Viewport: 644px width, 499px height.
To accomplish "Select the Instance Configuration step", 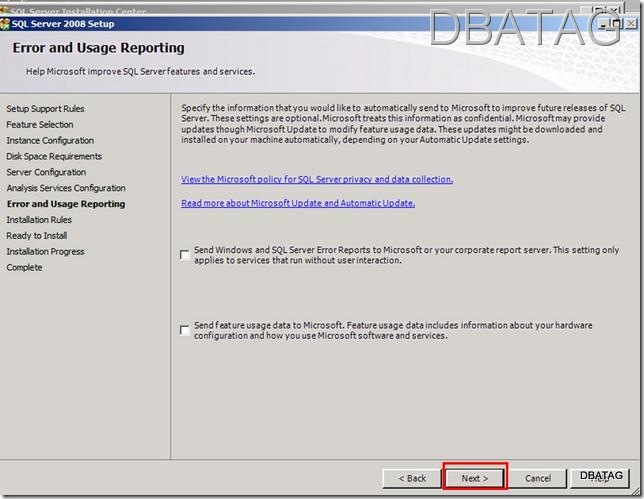I will click(x=50, y=140).
